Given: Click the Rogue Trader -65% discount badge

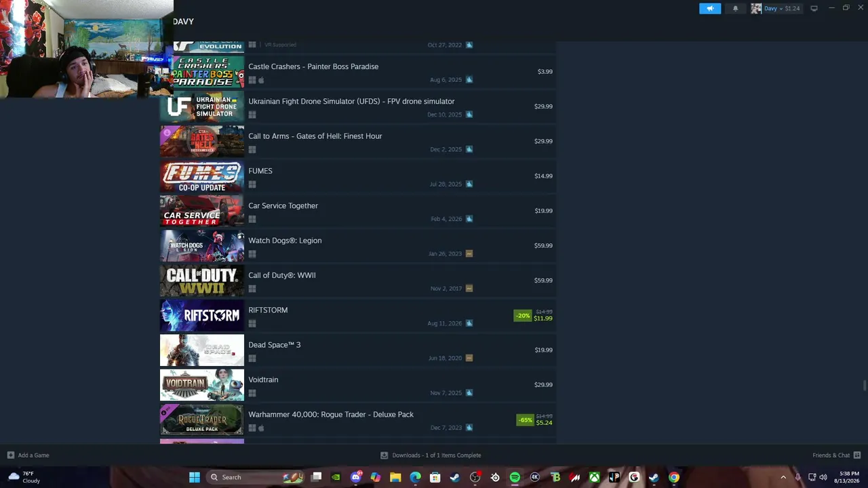Looking at the screenshot, I should coord(525,420).
